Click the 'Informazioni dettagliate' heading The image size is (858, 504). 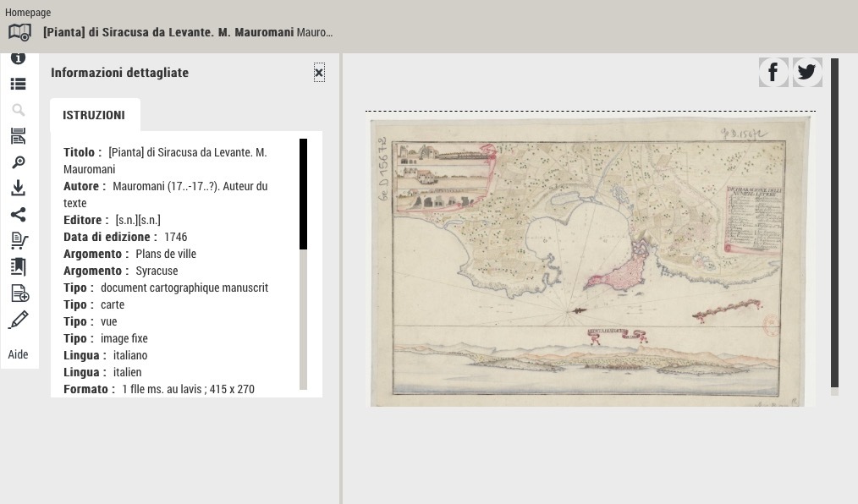pyautogui.click(x=120, y=73)
